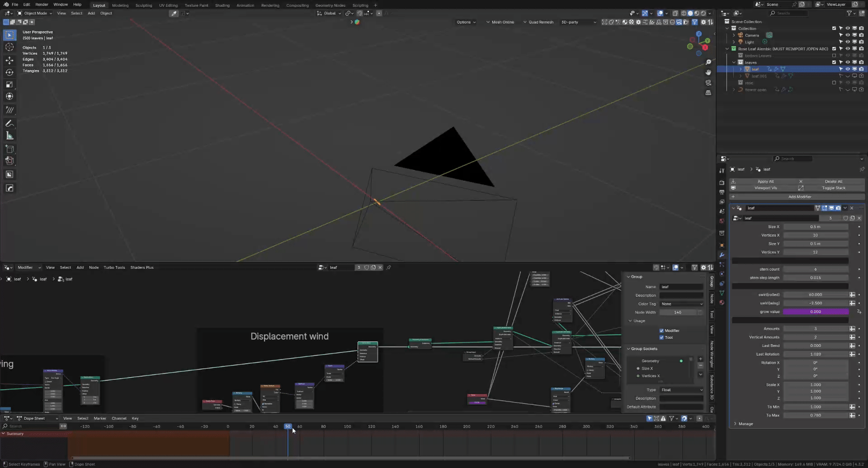Viewport: 868px width, 468px height.
Task: Expand the flower open item
Action: click(x=734, y=89)
